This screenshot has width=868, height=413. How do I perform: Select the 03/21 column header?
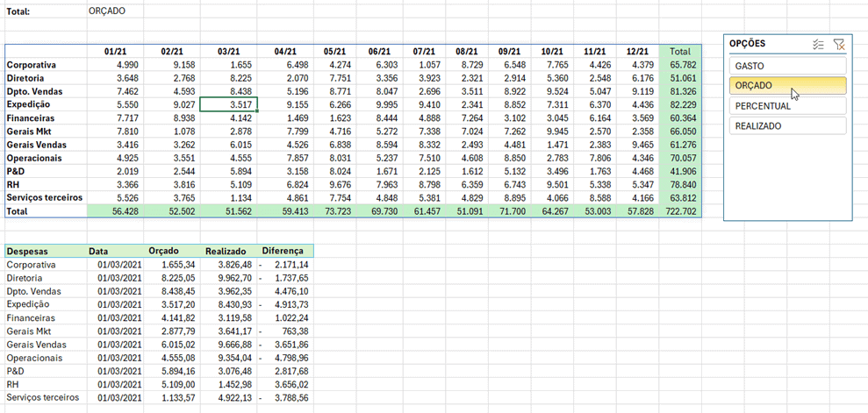pyautogui.click(x=228, y=52)
